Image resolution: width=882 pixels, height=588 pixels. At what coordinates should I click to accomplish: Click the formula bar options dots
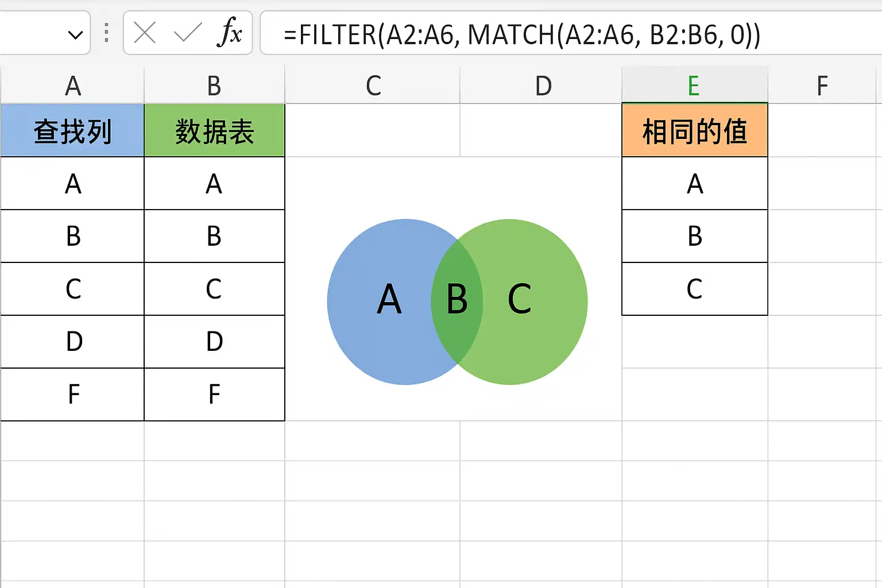tap(107, 33)
